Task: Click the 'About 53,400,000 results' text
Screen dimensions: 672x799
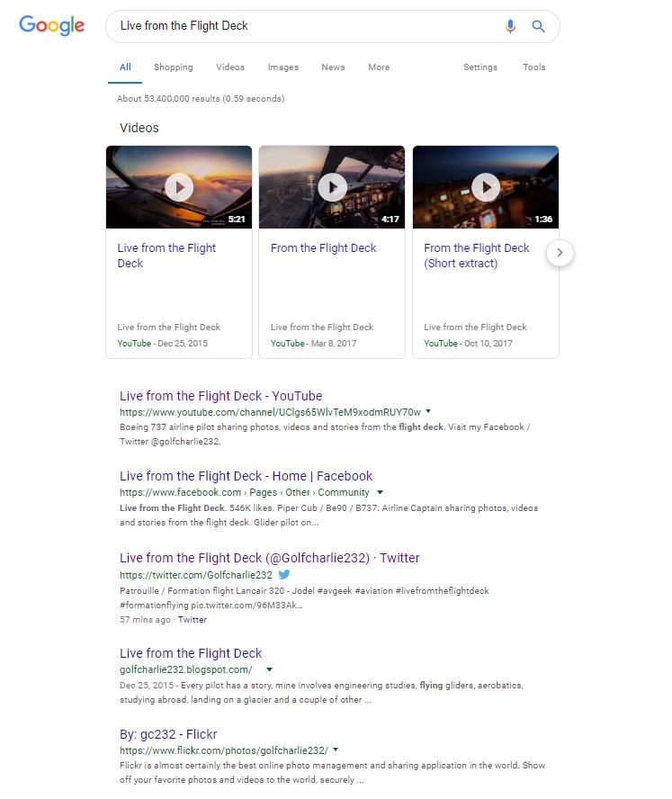Action: pos(201,99)
